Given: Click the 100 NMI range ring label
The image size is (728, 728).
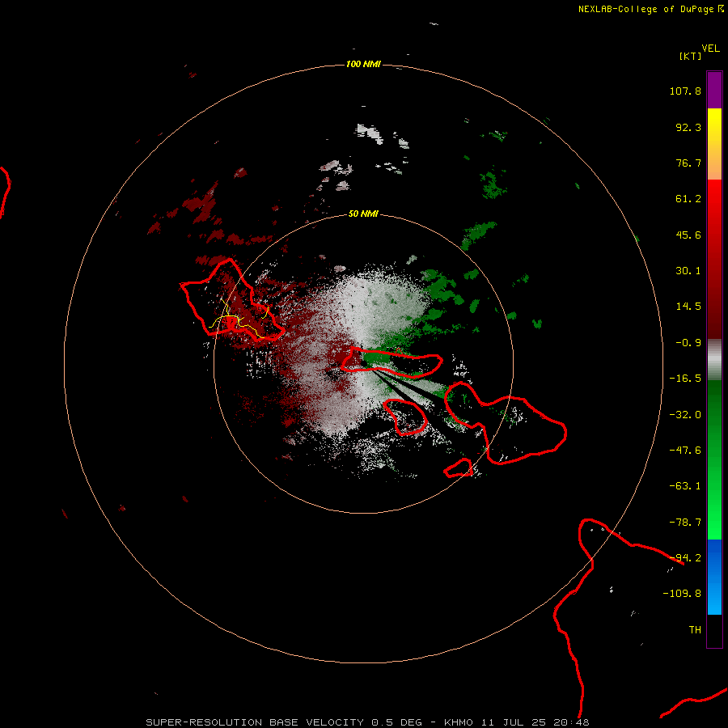Looking at the screenshot, I should (363, 64).
